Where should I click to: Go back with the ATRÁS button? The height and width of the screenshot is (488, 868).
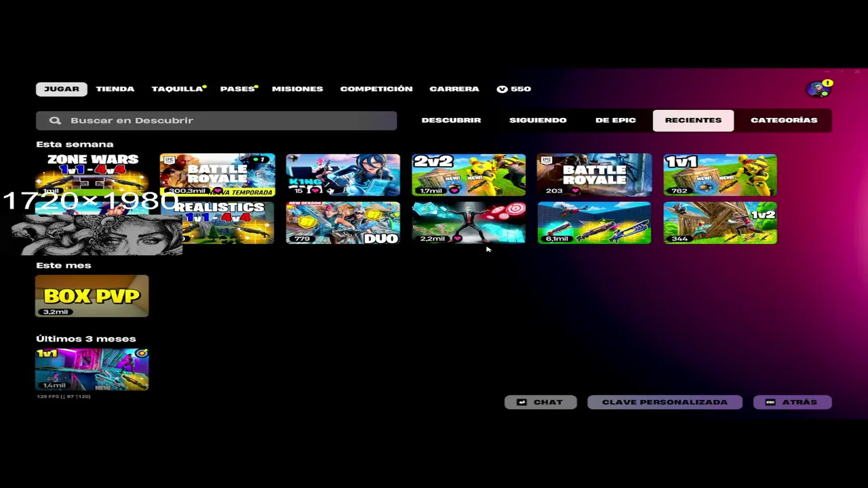[x=792, y=402]
